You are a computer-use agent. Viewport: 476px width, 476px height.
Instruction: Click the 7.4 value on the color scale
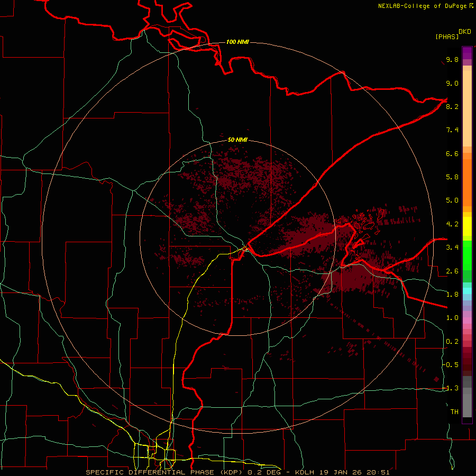tap(452, 130)
